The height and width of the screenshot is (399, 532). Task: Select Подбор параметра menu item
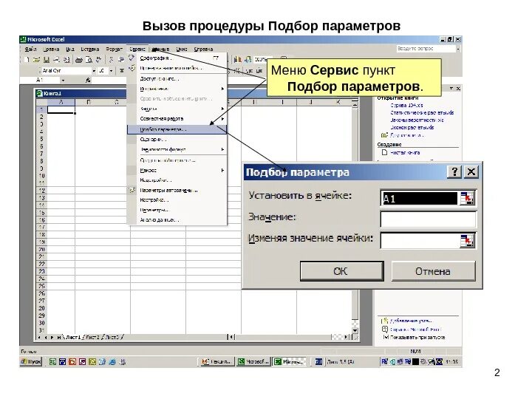(x=177, y=129)
